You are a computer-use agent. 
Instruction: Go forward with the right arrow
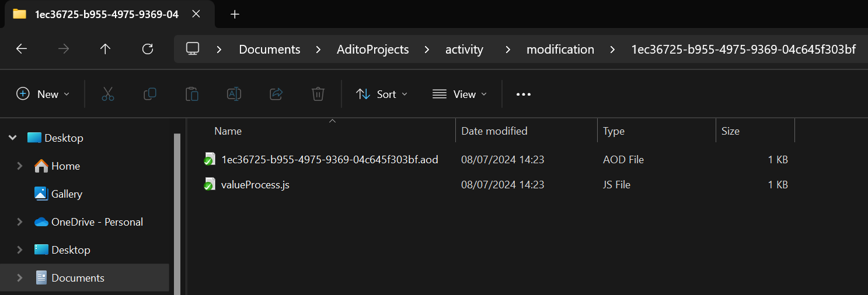click(64, 49)
